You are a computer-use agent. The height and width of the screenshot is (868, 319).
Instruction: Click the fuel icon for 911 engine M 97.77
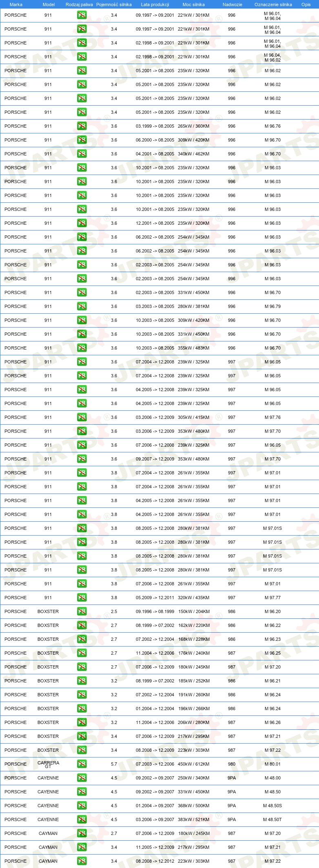click(82, 597)
